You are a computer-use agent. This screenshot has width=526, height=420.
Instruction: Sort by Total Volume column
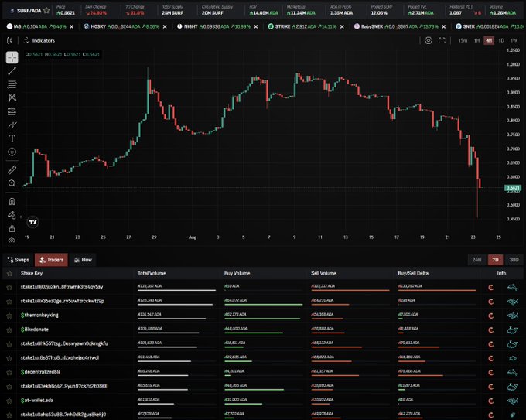click(x=152, y=273)
